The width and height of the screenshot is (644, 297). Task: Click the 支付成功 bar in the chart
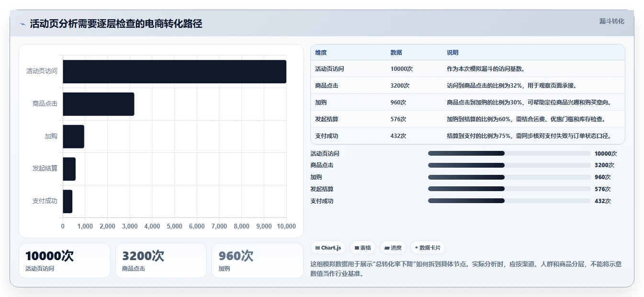tap(68, 201)
